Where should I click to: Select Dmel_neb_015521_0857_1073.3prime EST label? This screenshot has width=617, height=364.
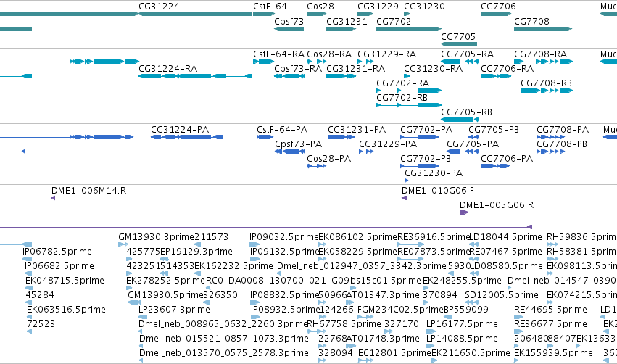coord(224,339)
